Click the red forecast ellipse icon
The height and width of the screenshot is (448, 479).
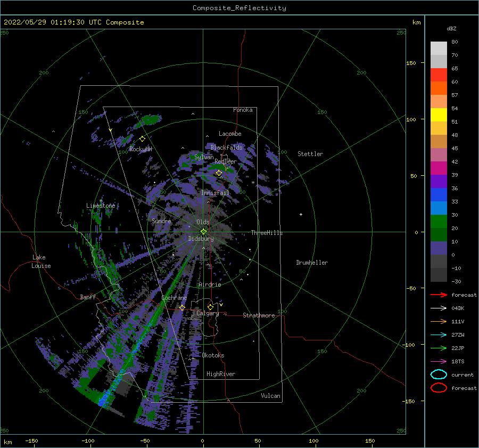439,388
